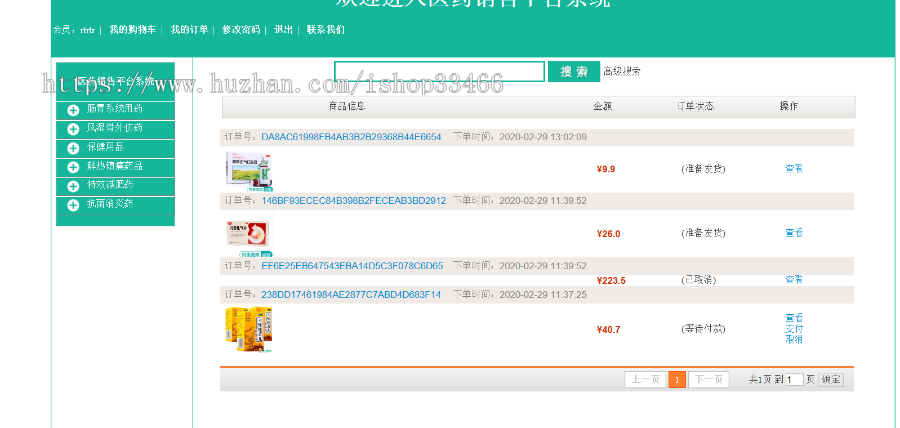
Task: Open the 联系我们 page
Action: point(325,30)
